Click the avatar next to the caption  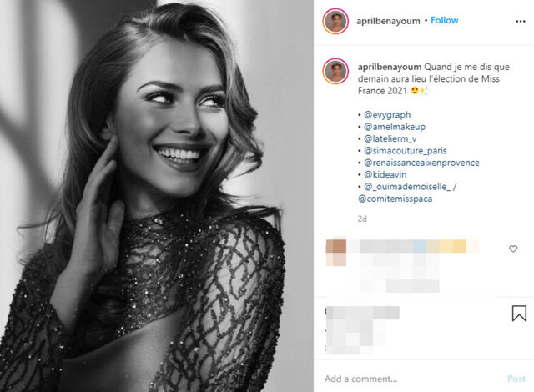pyautogui.click(x=336, y=72)
